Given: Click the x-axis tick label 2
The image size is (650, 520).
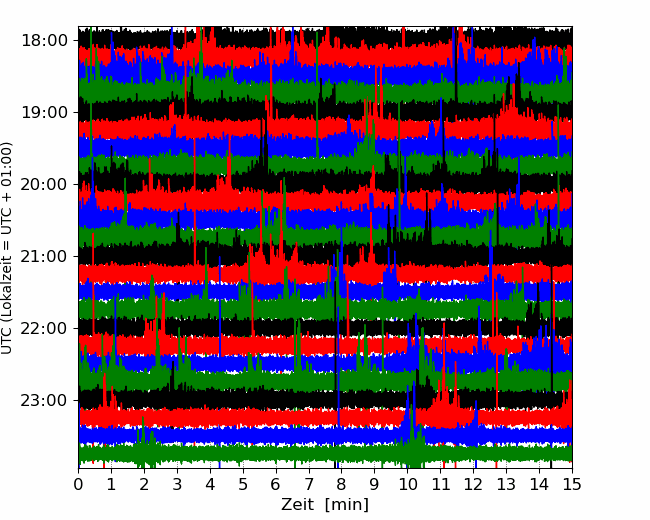Looking at the screenshot, I should (x=144, y=484).
